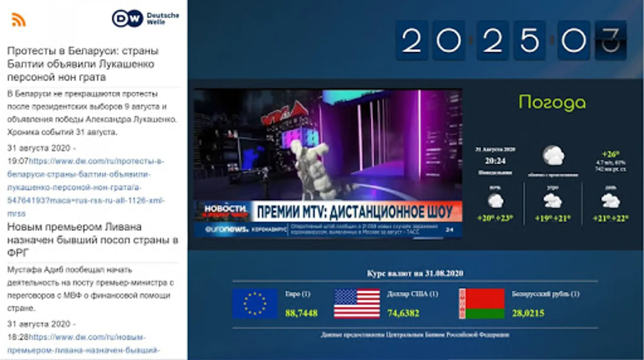Click the weather time 20:24
This screenshot has width=644, height=360.
495,161
